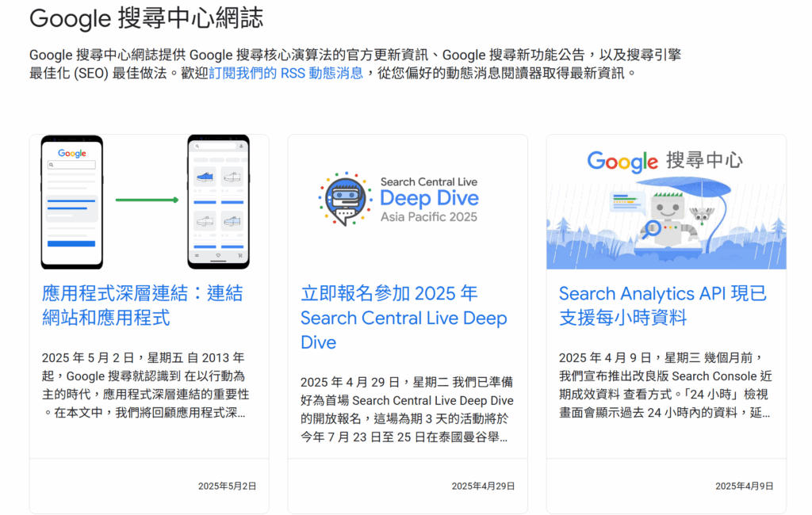Image resolution: width=812 pixels, height=515 pixels.
Task: Click the Deep Dive Asia Pacific 2025 thumbnail
Action: click(x=408, y=202)
